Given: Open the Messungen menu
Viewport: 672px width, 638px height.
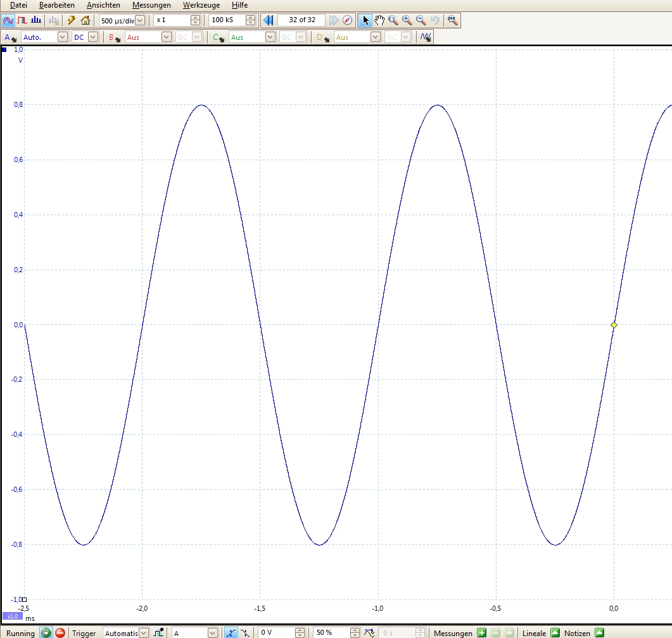Looking at the screenshot, I should [x=151, y=5].
